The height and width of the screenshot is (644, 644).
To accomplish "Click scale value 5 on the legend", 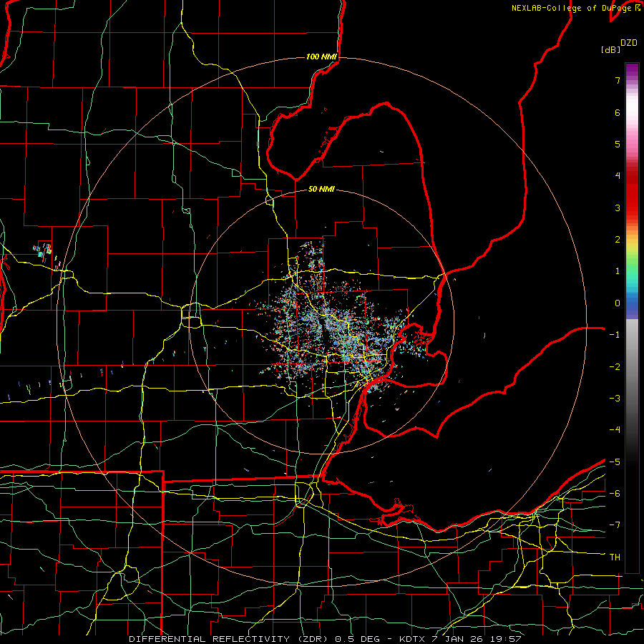I will coord(618,144).
